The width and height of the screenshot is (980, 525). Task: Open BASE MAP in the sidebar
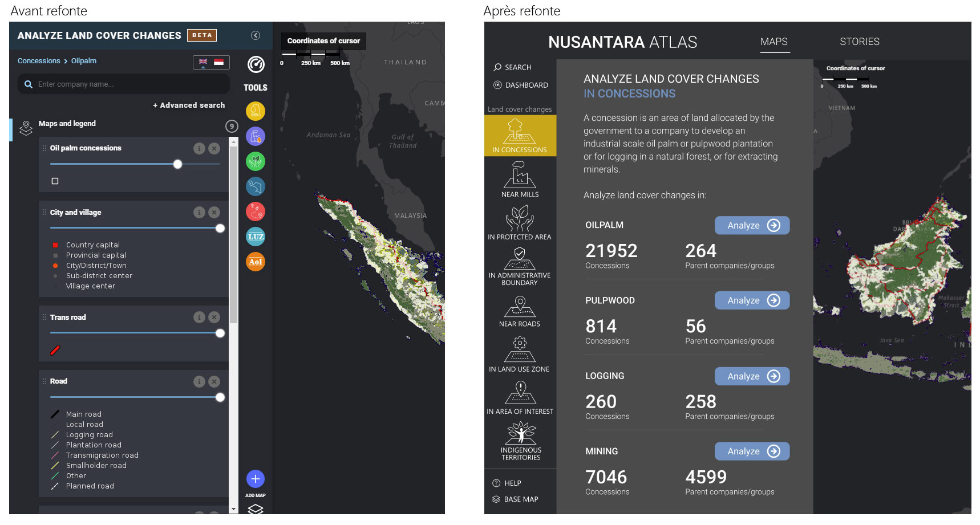[x=515, y=499]
